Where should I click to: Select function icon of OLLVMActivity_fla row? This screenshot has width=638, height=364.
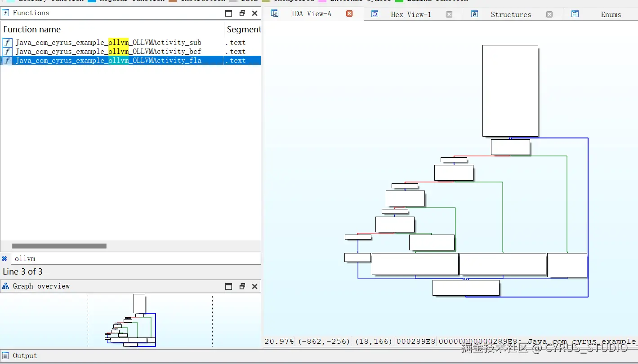(x=7, y=61)
